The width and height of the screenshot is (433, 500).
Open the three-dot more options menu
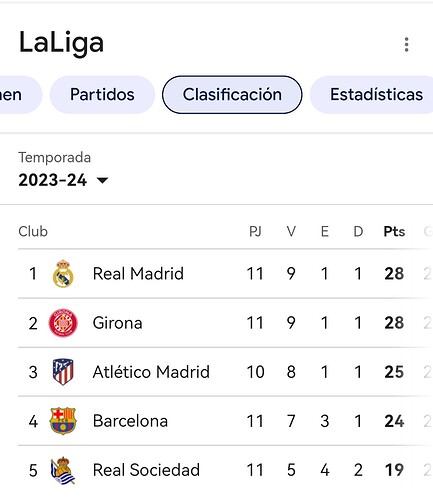(406, 44)
